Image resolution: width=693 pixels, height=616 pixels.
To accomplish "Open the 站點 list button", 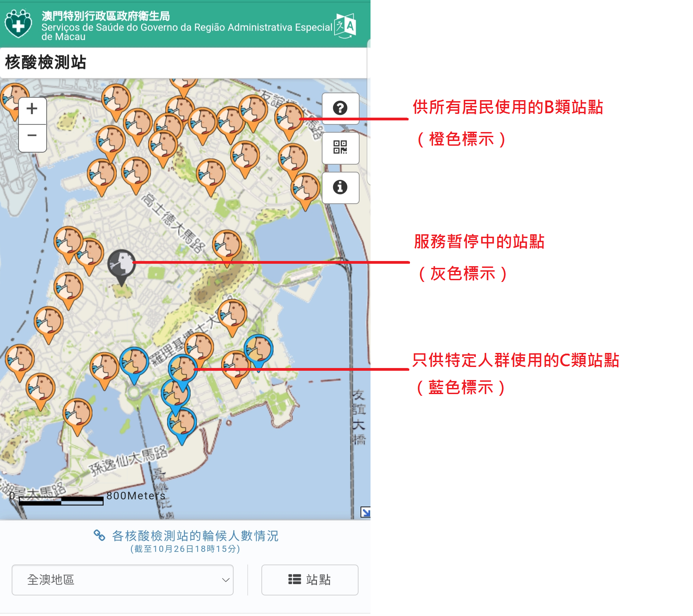I will 309,580.
